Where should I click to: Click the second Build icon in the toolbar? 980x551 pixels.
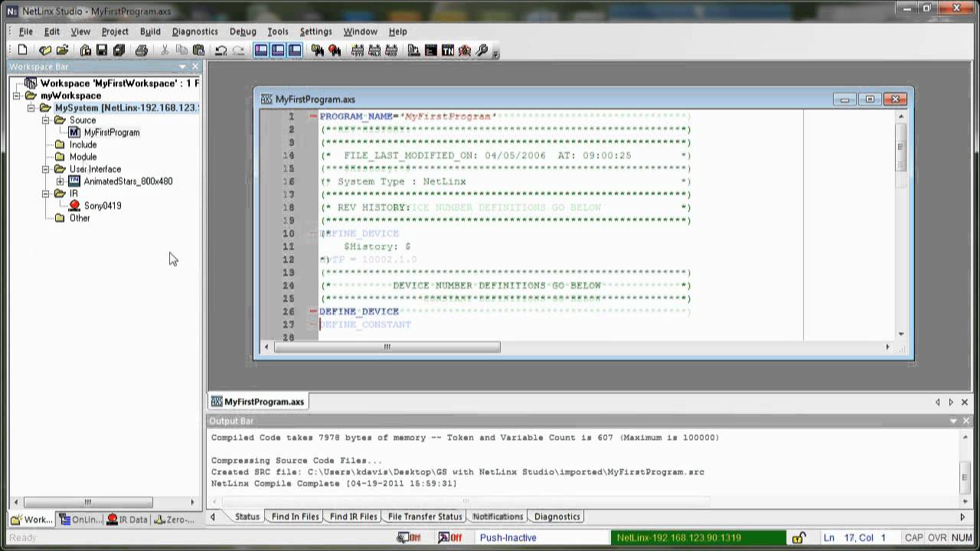pyautogui.click(x=374, y=51)
